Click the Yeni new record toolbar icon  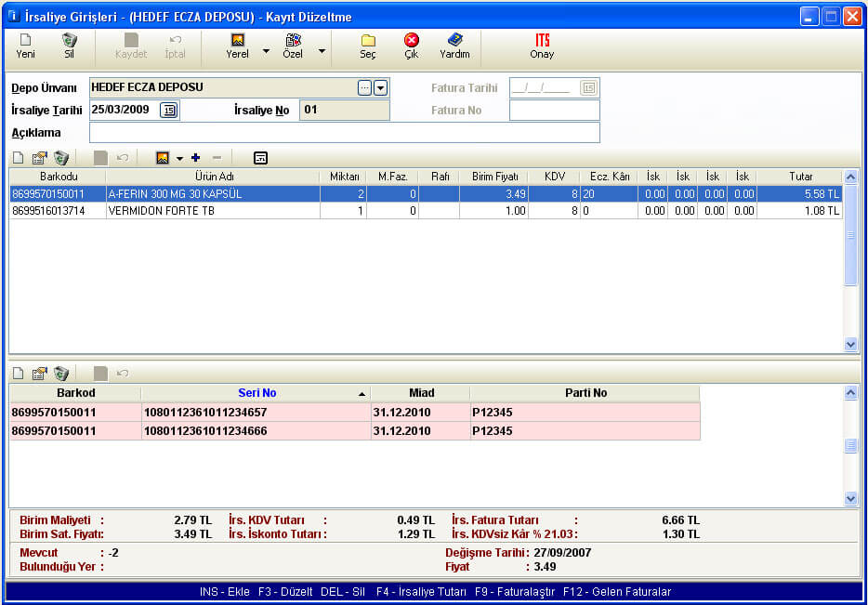(x=25, y=41)
